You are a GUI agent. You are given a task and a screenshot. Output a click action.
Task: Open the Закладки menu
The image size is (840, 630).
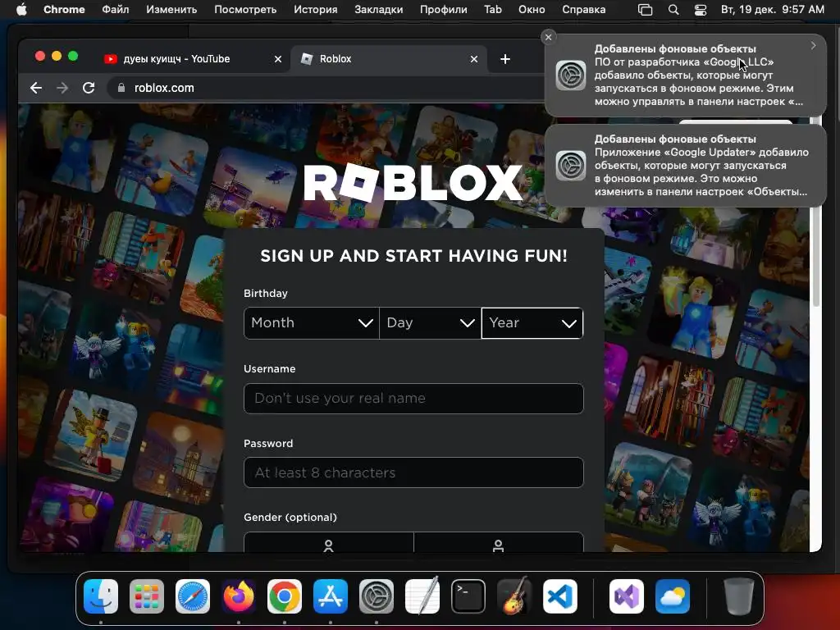tap(379, 10)
